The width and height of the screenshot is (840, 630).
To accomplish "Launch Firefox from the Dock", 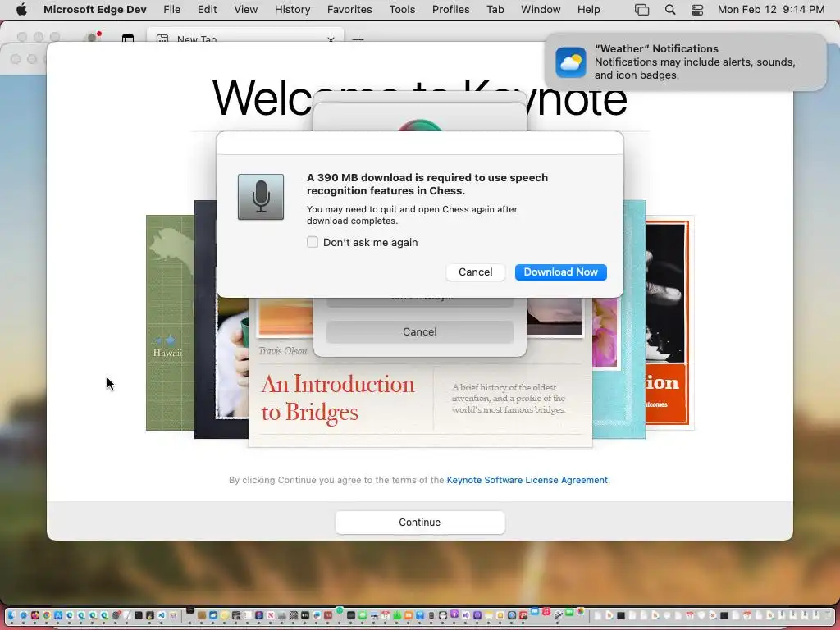I will (x=34, y=615).
